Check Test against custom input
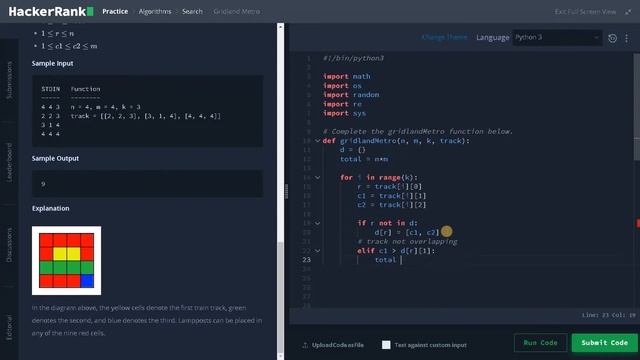The width and height of the screenshot is (640, 360). [386, 345]
